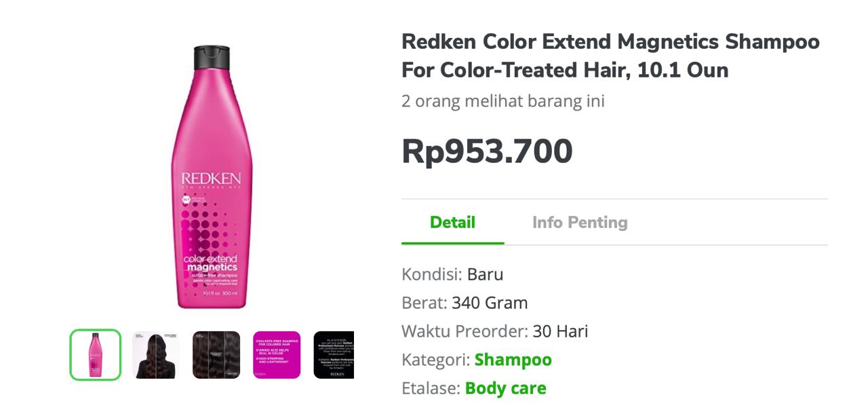Click the black cap of the bottle
Image resolution: width=868 pixels, height=406 pixels.
(x=211, y=58)
